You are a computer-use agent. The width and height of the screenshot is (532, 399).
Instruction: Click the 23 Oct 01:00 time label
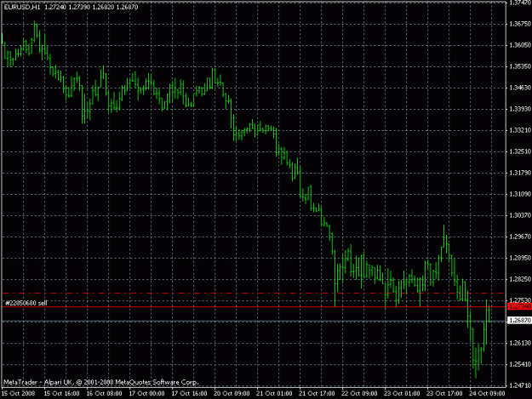(402, 394)
